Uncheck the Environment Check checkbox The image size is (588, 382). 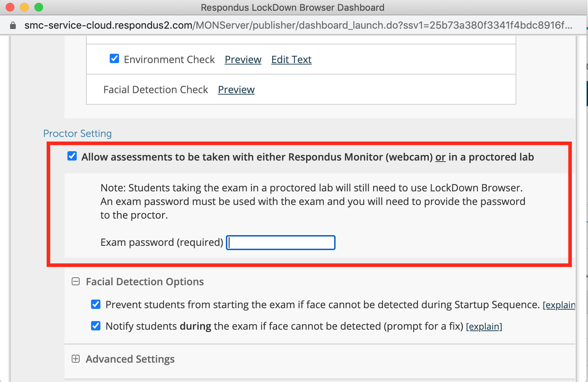point(114,58)
